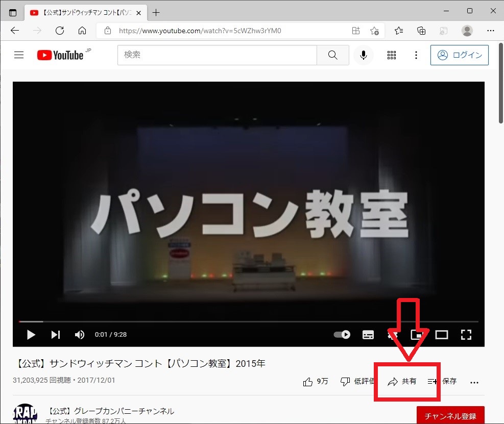
Task: Open tab actions menu icon
Action: (x=13, y=13)
